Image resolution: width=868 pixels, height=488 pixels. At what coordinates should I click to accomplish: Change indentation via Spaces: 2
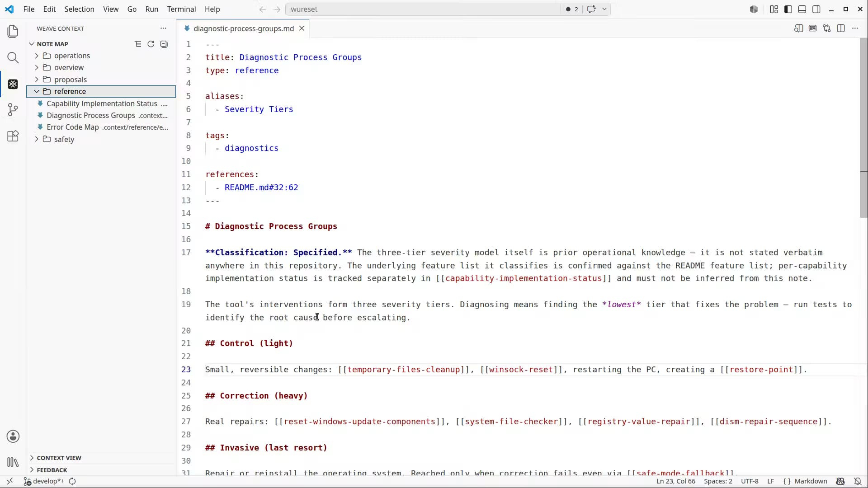tap(718, 481)
